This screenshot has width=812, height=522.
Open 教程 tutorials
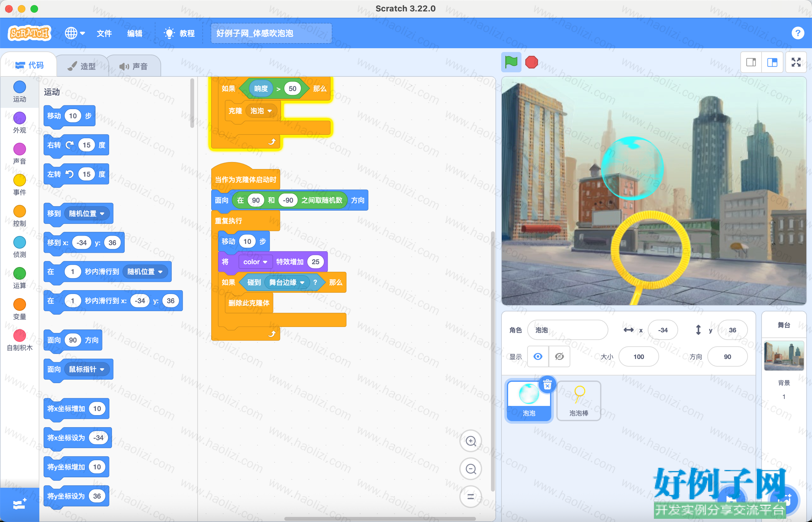(x=179, y=33)
